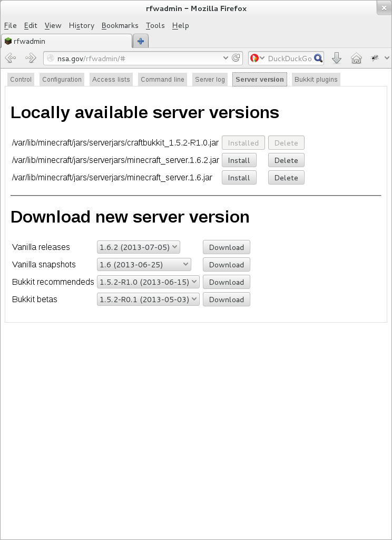Switch to the Bukkit plugins tab
This screenshot has height=540, width=392.
pos(316,80)
